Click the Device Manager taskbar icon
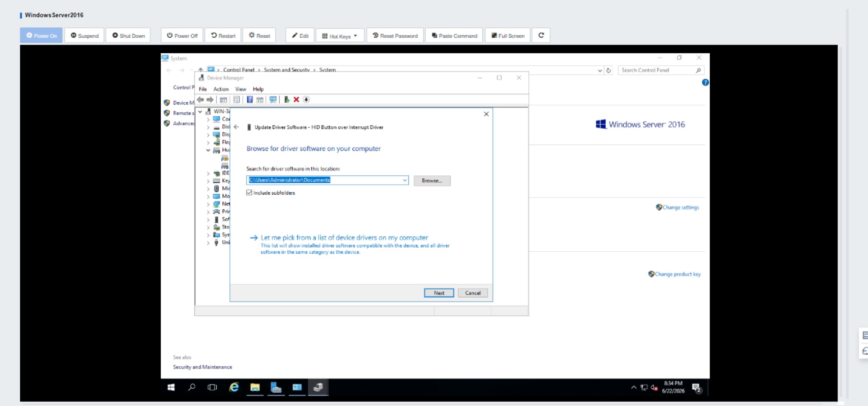This screenshot has height=406, width=868. (x=318, y=387)
